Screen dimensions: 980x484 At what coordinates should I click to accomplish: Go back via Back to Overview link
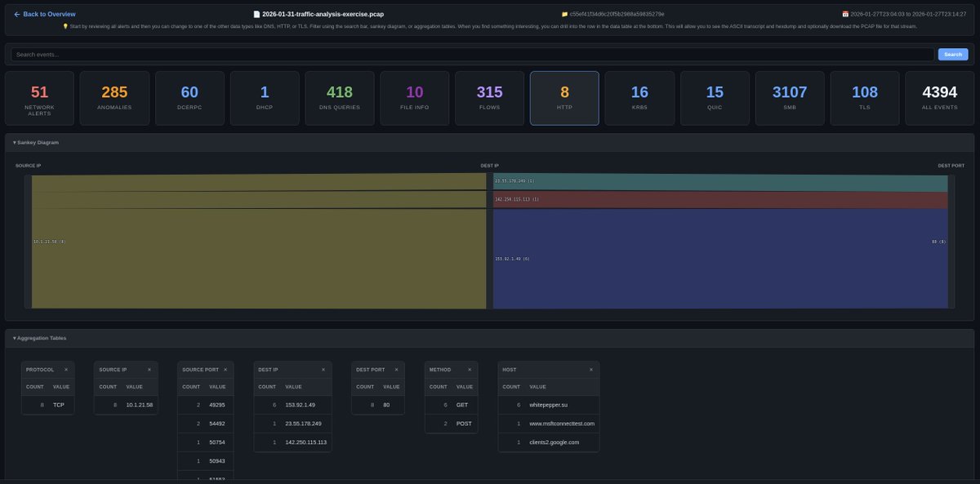point(45,14)
